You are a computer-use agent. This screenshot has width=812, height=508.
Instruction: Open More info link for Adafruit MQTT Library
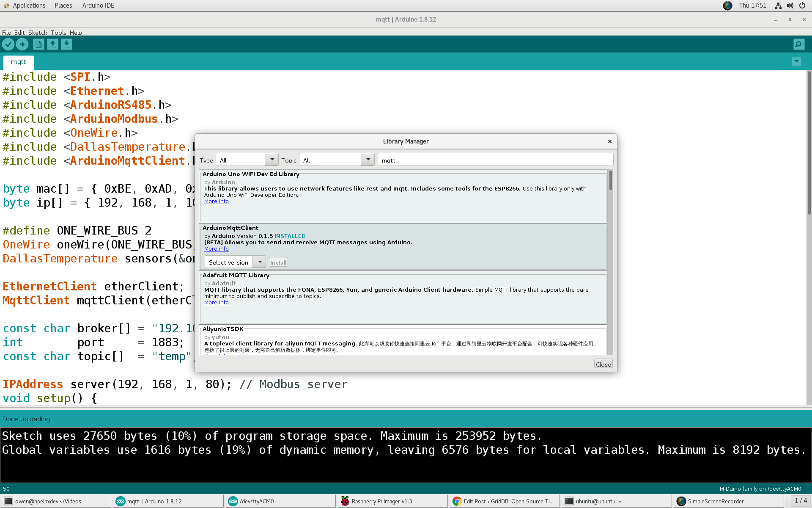216,302
